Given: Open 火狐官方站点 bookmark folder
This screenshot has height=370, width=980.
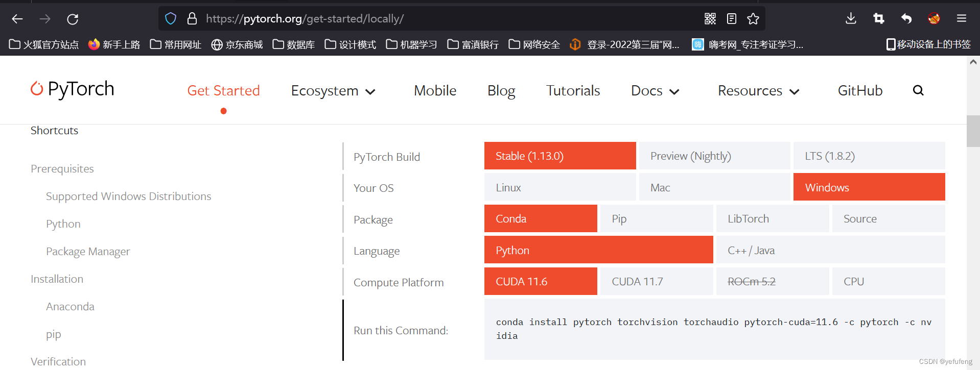Looking at the screenshot, I should pos(44,45).
